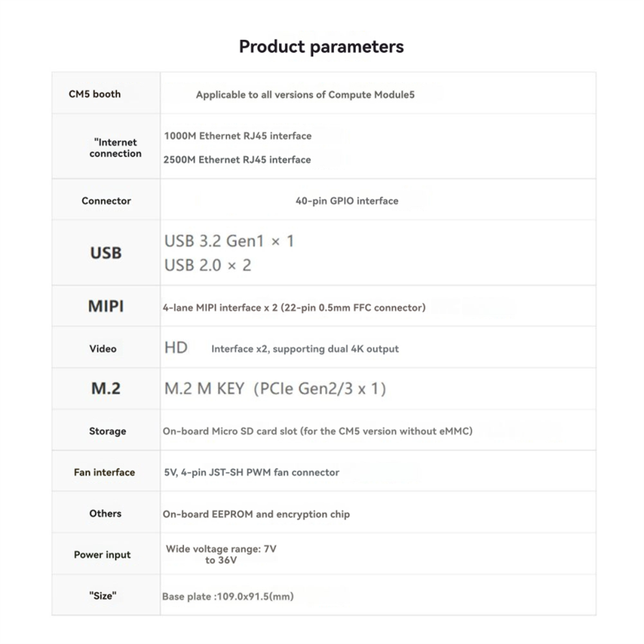644x644 pixels.
Task: Select the Connector row label
Action: click(107, 201)
